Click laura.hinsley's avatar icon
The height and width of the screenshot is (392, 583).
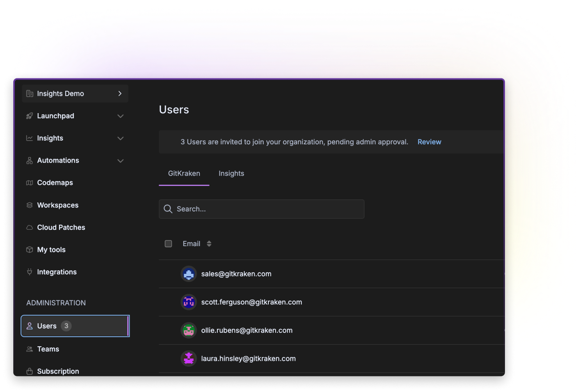[189, 358]
